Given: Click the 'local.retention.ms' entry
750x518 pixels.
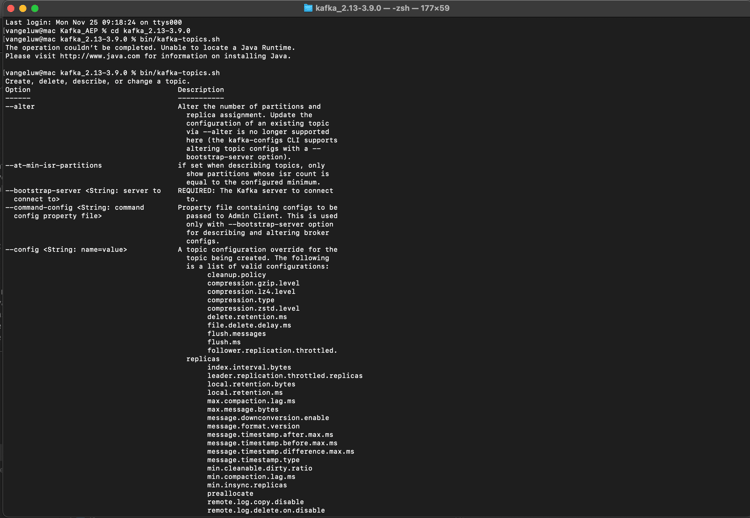Looking at the screenshot, I should point(245,393).
